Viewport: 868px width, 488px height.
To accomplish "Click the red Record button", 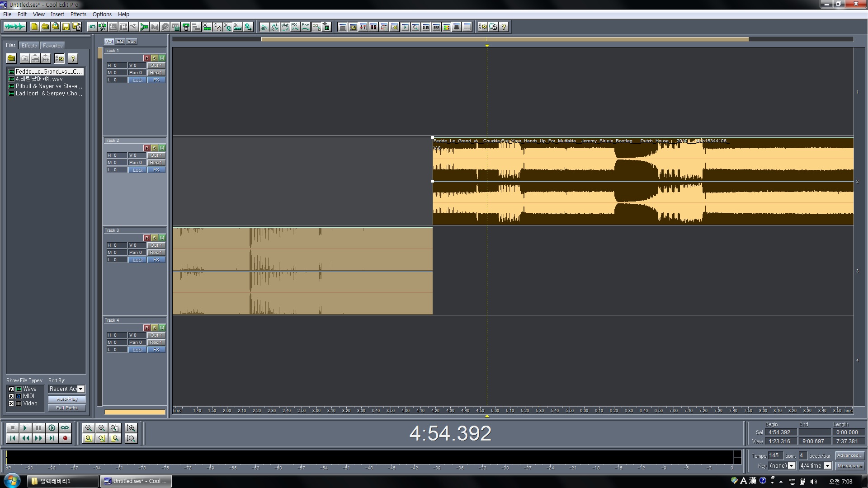I will point(65,438).
